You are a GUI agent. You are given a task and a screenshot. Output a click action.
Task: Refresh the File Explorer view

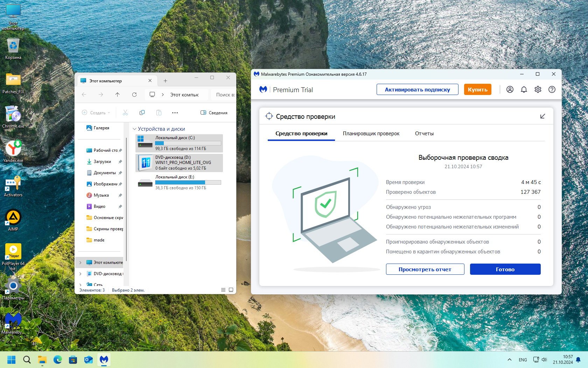[x=134, y=95]
